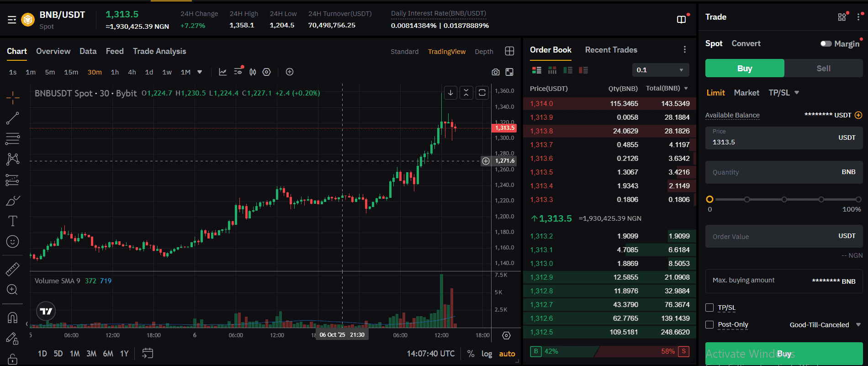Select the crosshair cursor tool
This screenshot has height=366, width=868.
[x=13, y=97]
